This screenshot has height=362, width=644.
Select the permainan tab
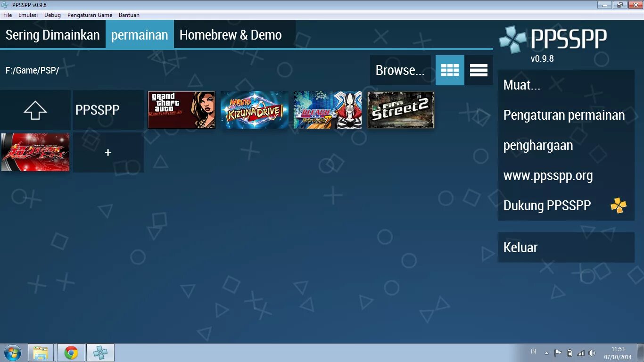[x=140, y=34]
